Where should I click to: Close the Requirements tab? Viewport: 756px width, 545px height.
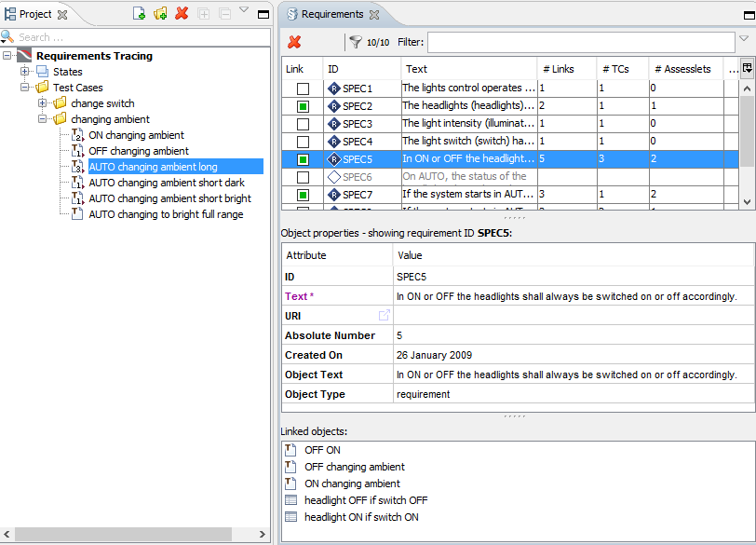click(374, 15)
